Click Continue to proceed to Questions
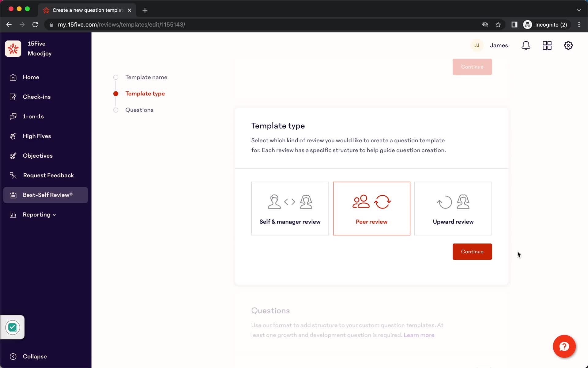 pyautogui.click(x=472, y=251)
